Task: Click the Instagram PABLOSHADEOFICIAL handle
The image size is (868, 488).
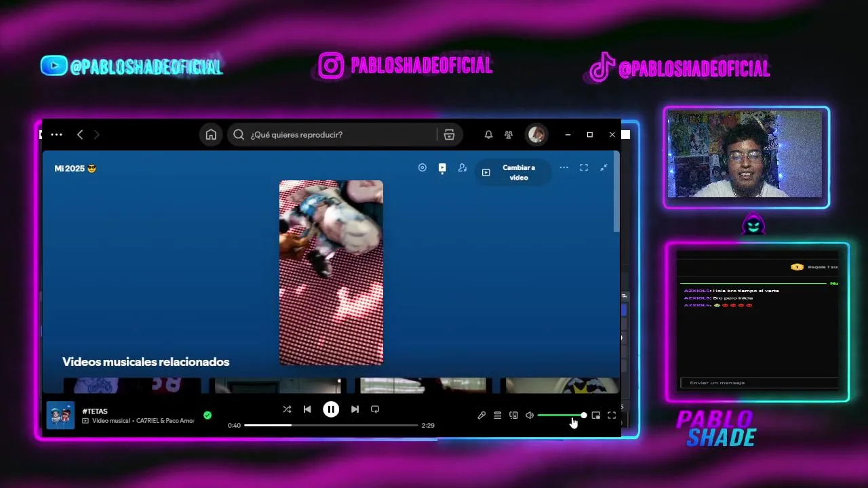Action: click(406, 66)
